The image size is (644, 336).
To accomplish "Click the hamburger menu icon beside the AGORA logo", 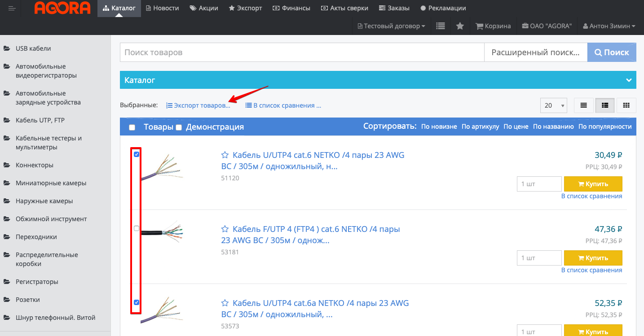I will [12, 8].
